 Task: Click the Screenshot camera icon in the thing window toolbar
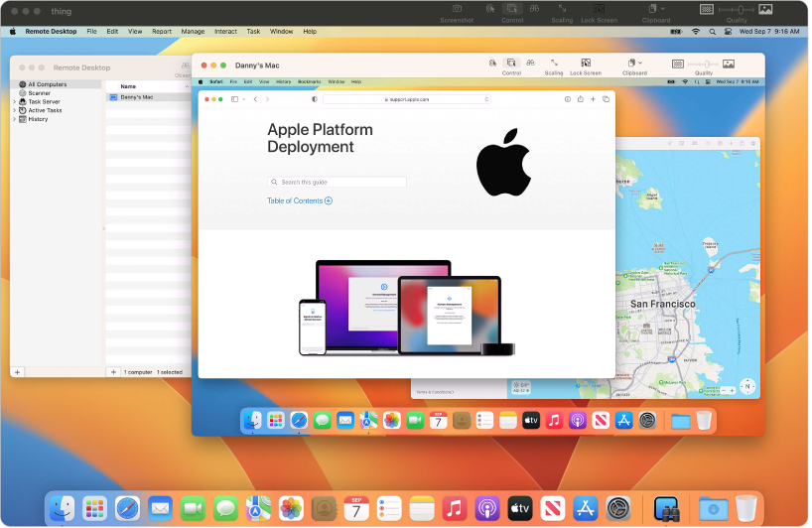point(457,9)
